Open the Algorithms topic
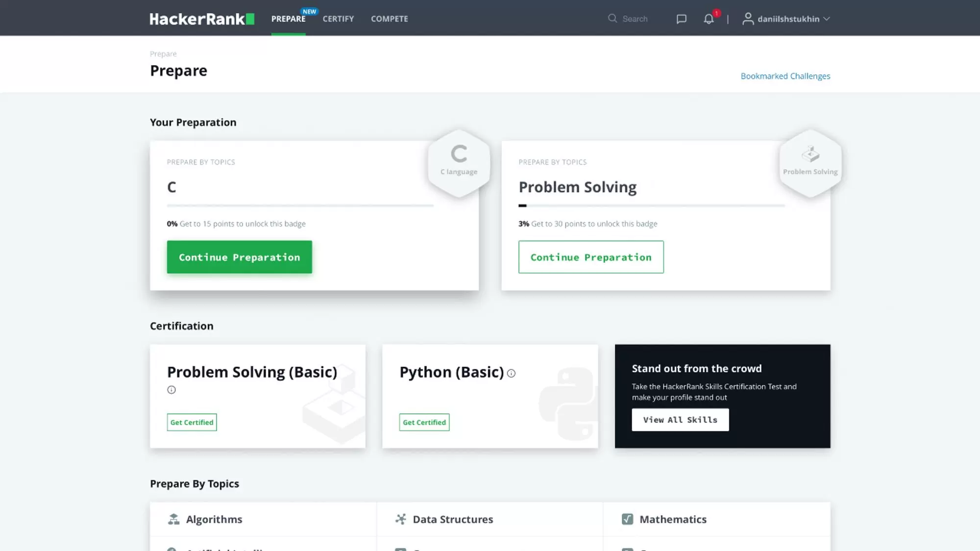Screen dimensions: 980x551 click(x=214, y=519)
